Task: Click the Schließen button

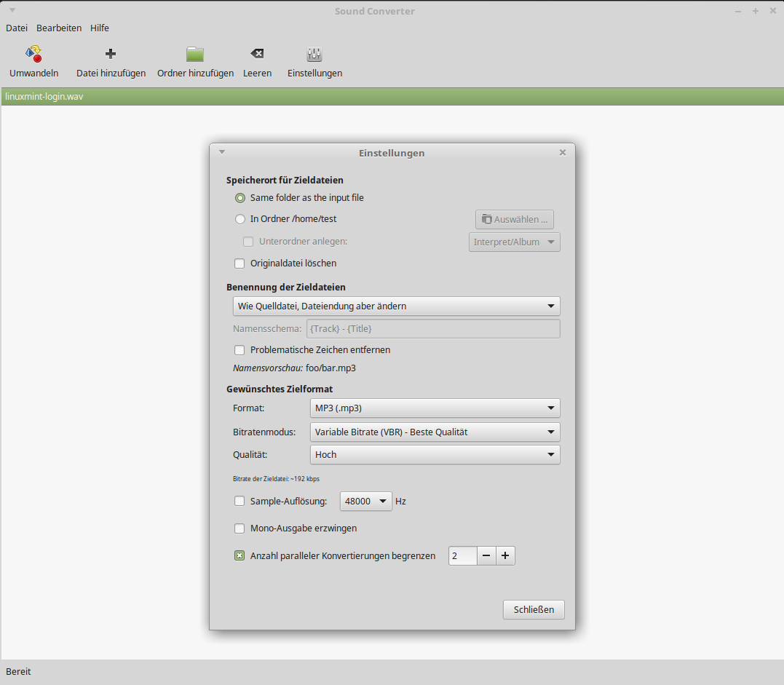Action: tap(534, 609)
